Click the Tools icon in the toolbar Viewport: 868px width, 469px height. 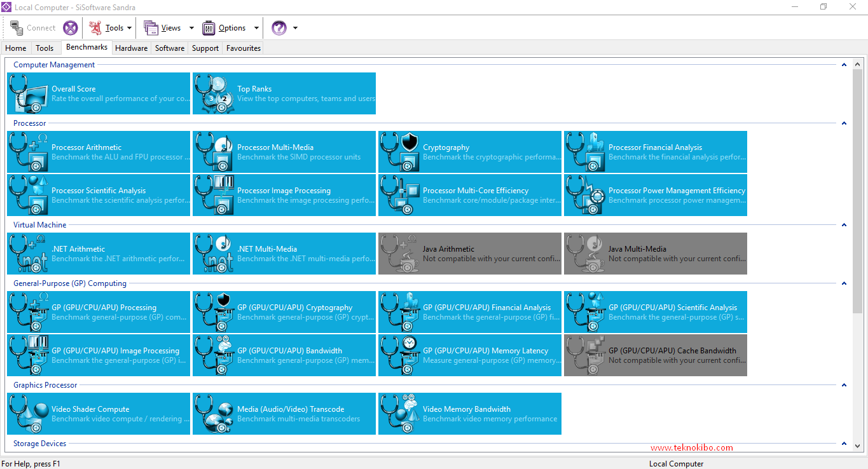[x=95, y=28]
